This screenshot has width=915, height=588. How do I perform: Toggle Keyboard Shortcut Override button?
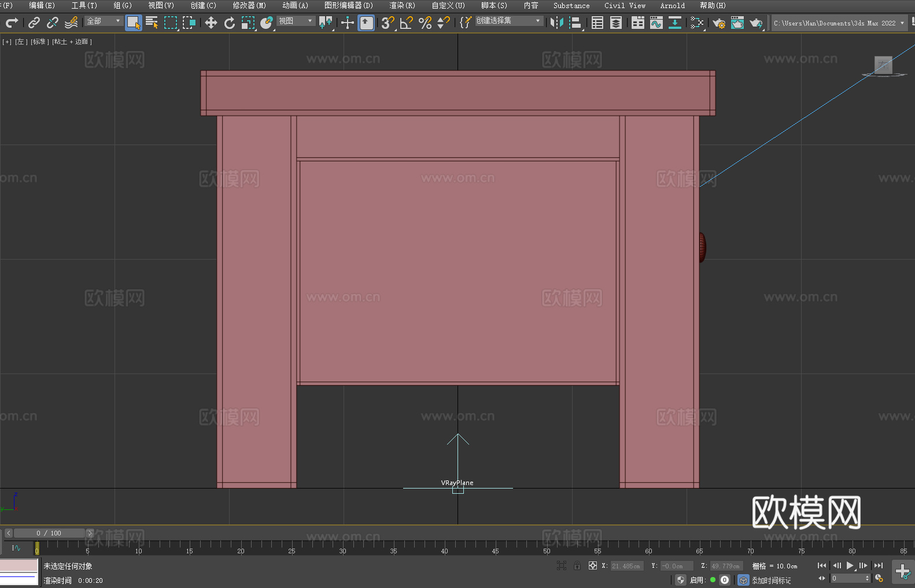(366, 23)
